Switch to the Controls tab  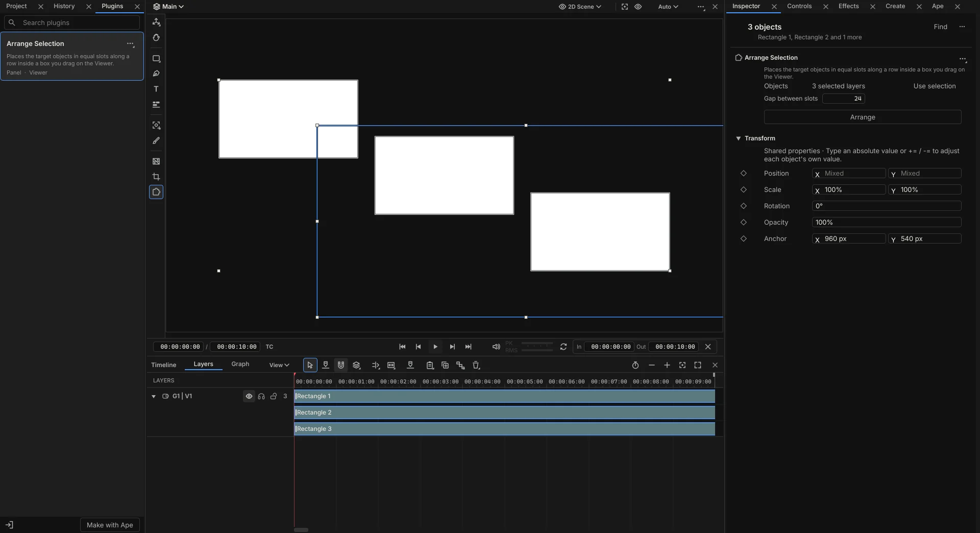[x=799, y=6]
